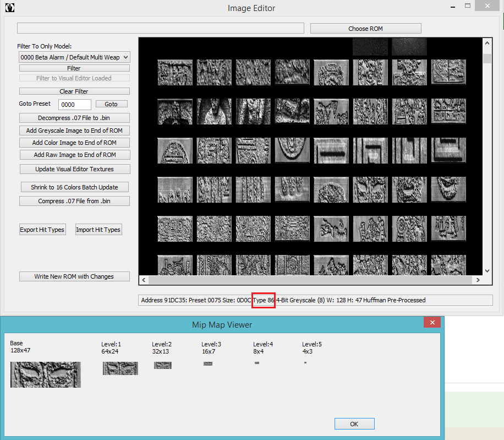Select the dome-shaped texture in third row
Screen dimensions: 504x440
pyautogui.click(x=175, y=150)
